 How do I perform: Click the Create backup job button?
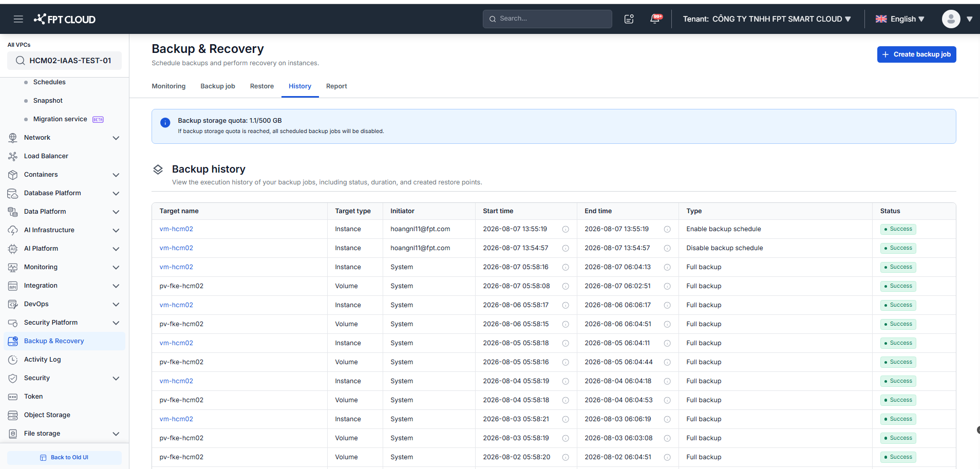coord(916,54)
